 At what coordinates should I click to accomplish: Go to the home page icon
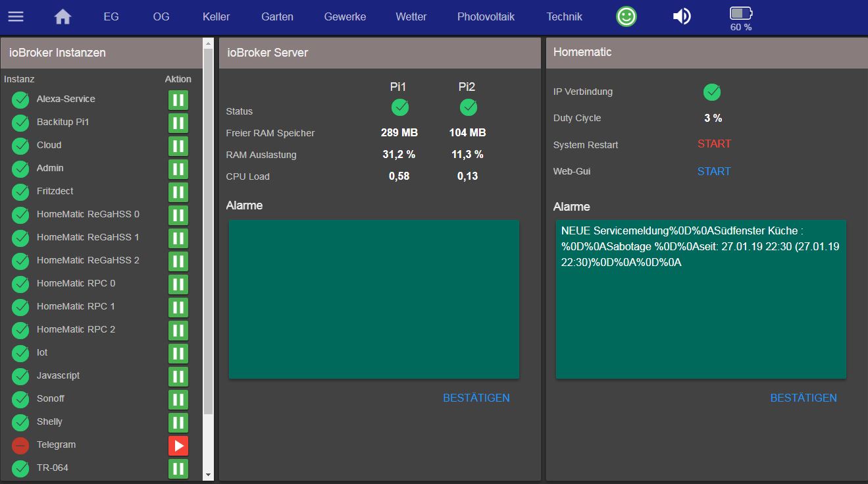pyautogui.click(x=63, y=16)
